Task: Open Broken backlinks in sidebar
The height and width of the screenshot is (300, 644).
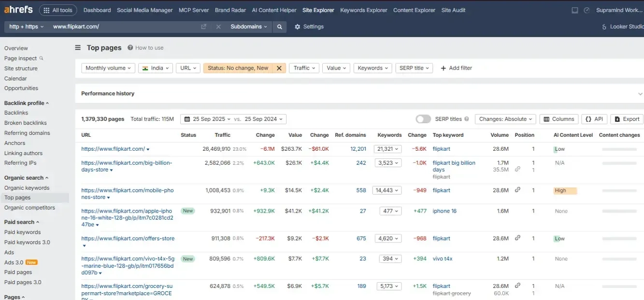Action: (26, 123)
